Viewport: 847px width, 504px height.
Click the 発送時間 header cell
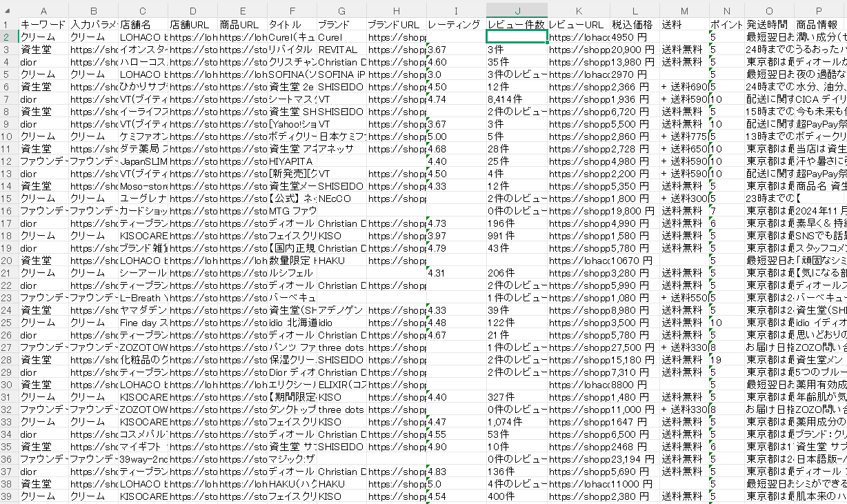(x=769, y=25)
